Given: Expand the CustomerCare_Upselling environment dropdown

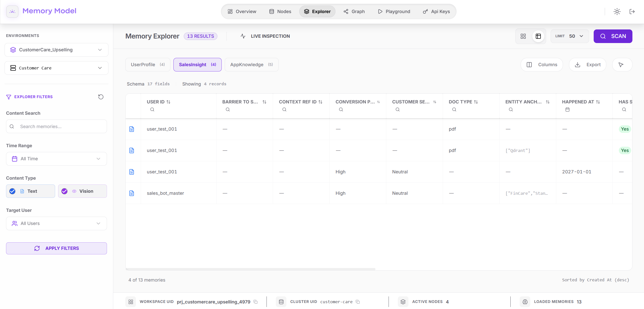Looking at the screenshot, I should [56, 50].
